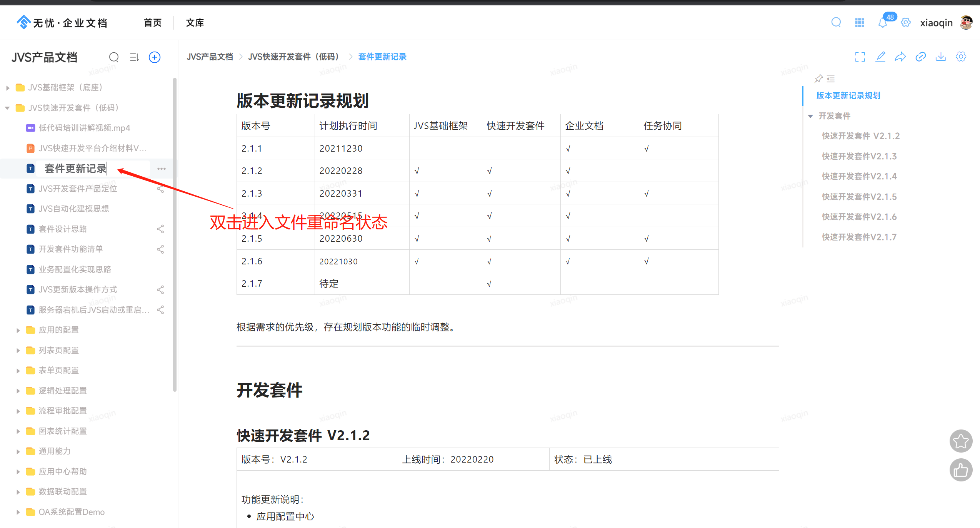Go to 首页 in top navigation
The height and width of the screenshot is (528, 980).
point(153,23)
